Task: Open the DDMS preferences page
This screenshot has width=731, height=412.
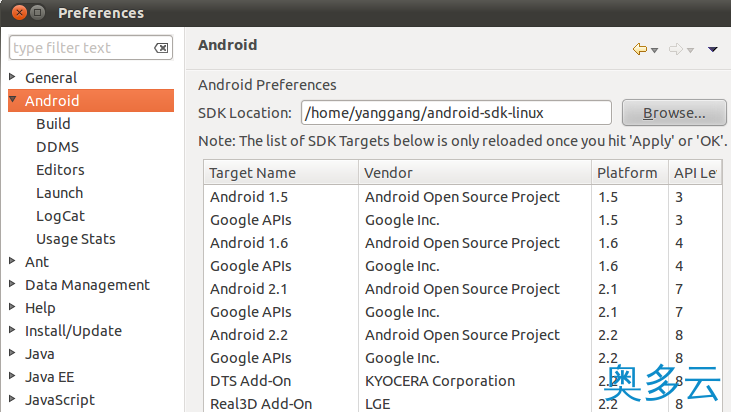Action: [57, 147]
